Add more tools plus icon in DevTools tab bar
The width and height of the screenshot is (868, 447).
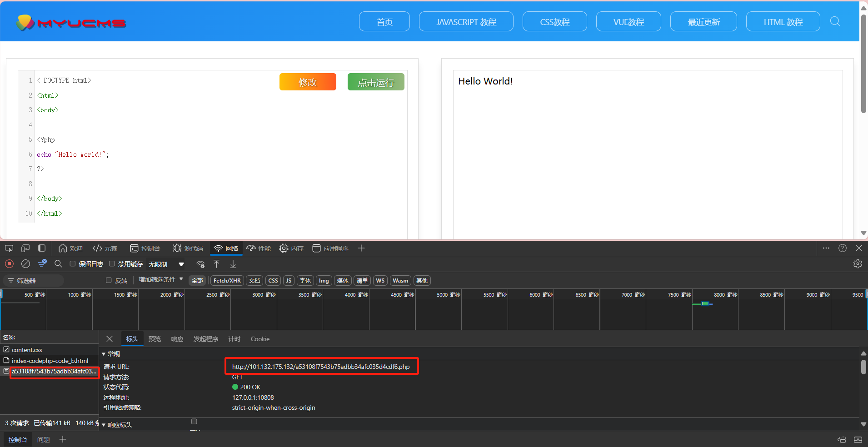(361, 248)
